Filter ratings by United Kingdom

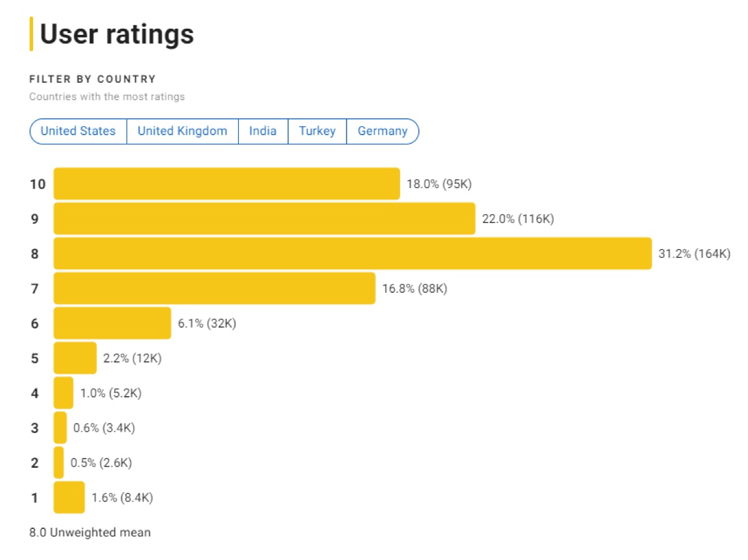click(181, 131)
